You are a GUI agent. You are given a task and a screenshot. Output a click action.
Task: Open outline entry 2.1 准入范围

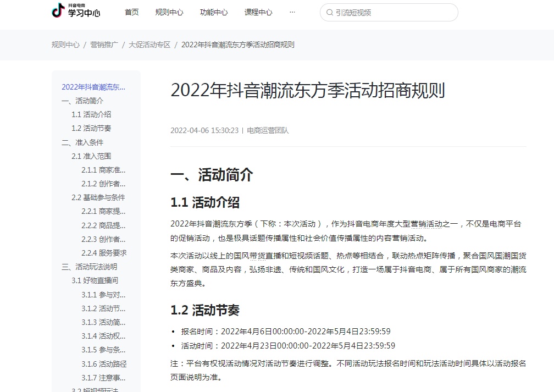click(x=91, y=156)
